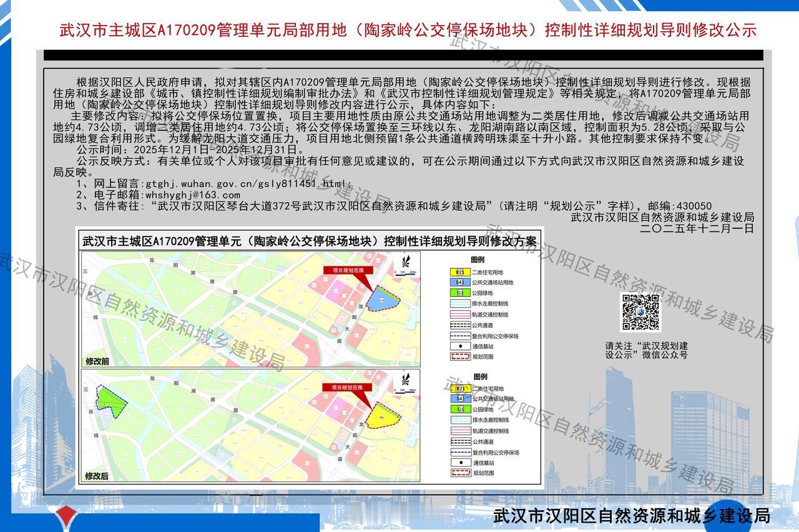Click the 排水走廊控制线 legend symbol

[459, 303]
